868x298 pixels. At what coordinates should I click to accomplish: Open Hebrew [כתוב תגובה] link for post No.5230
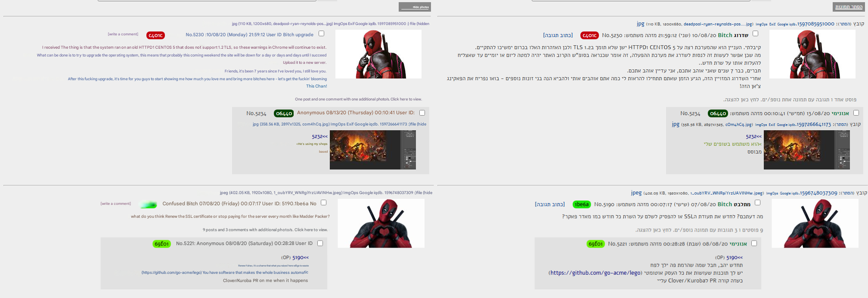[558, 35]
